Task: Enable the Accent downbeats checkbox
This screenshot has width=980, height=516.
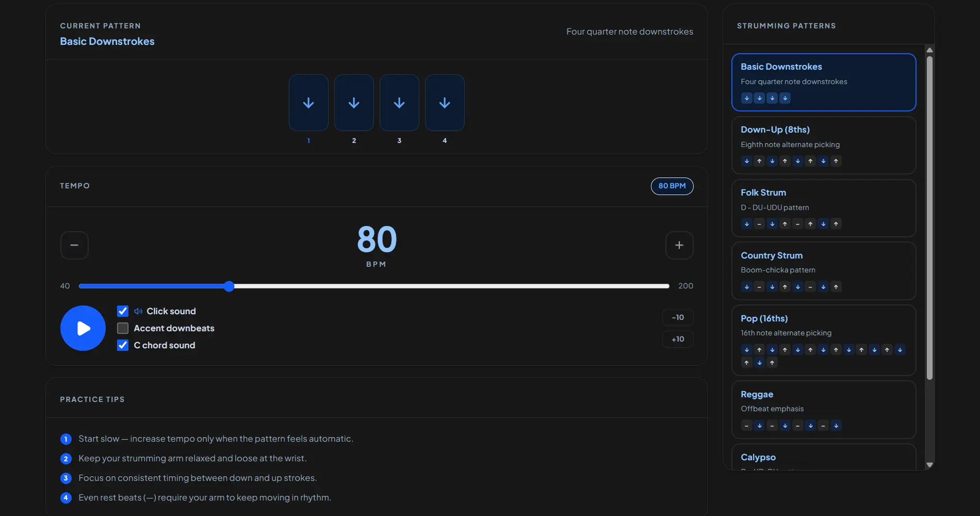Action: (123, 328)
